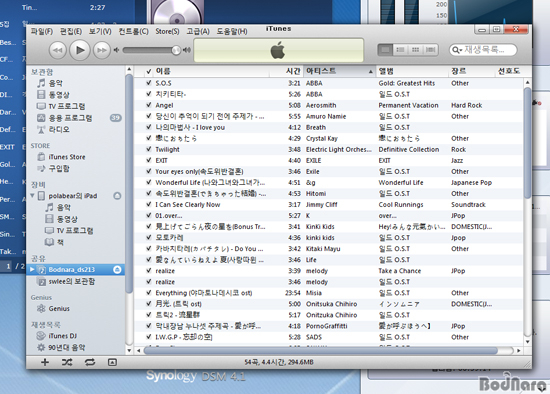This screenshot has height=394, width=550.
Task: Uncheck the Twilight track checkbox
Action: [149, 149]
